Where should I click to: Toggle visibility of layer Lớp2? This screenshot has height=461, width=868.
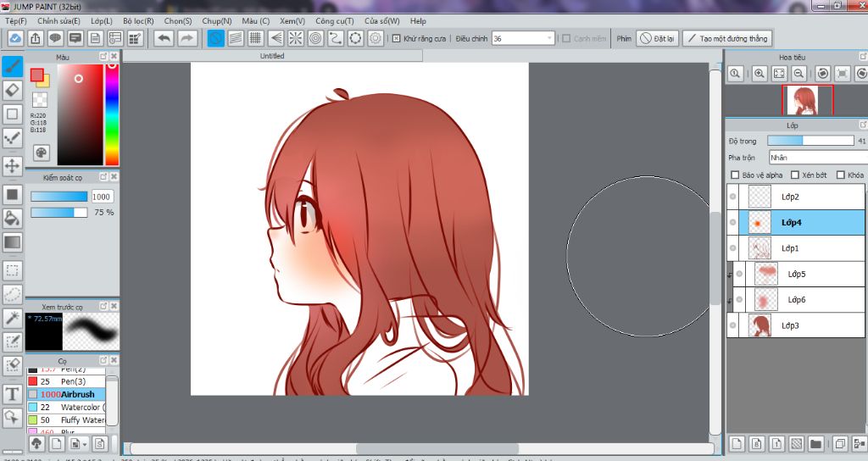point(733,197)
